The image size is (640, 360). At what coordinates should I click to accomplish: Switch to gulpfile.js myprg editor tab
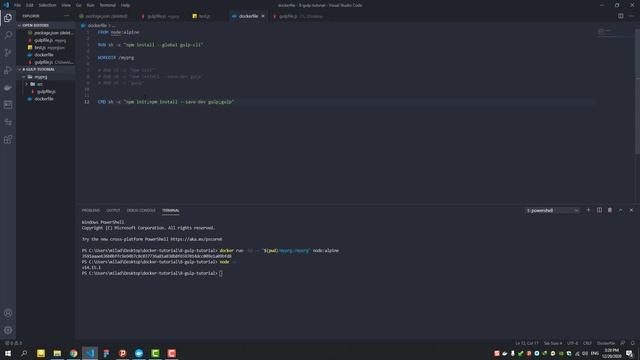pyautogui.click(x=163, y=16)
